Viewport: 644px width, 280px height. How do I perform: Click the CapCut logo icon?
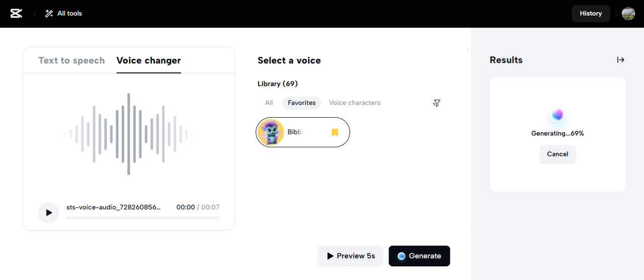pos(16,14)
